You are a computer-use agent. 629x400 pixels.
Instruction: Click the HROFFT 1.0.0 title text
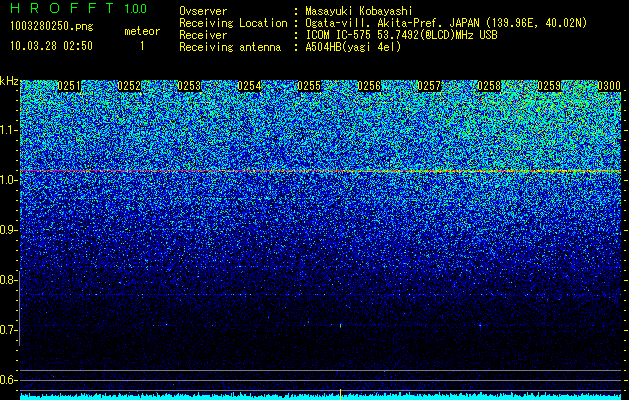(78, 8)
